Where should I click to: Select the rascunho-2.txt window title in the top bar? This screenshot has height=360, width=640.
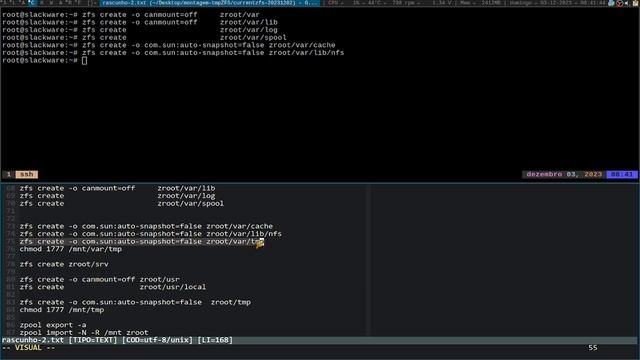[210, 3]
